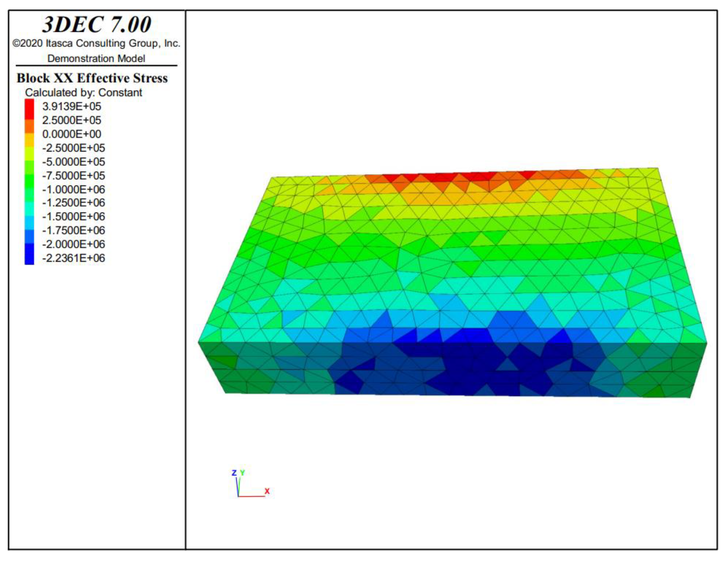Click the green Y axis label
This screenshot has width=728, height=562.
pyautogui.click(x=242, y=473)
